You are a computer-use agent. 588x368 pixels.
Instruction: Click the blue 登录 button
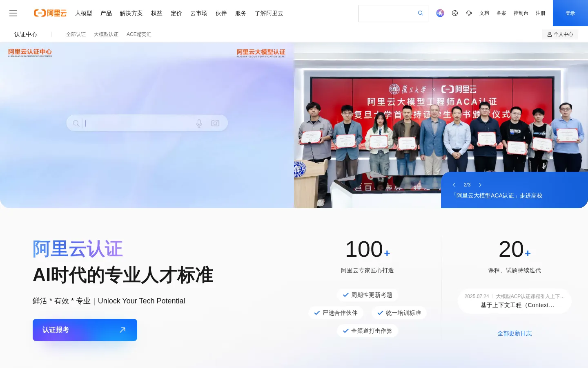coord(570,13)
